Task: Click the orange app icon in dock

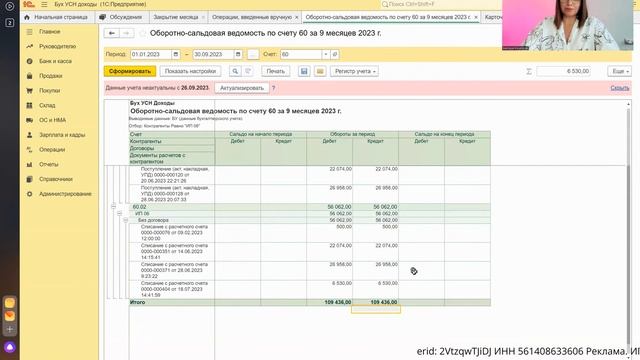Action: (x=10, y=316)
